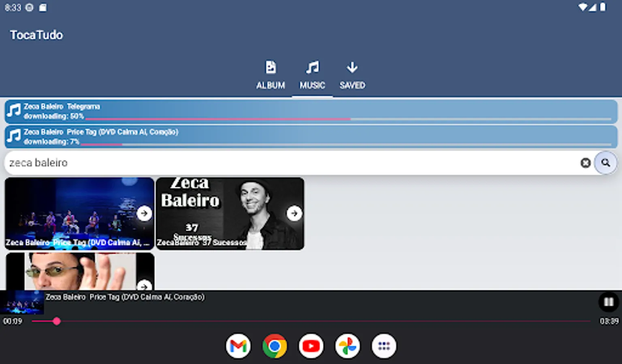This screenshot has width=622, height=364.
Task: Click the Wi-Fi status icon
Action: click(582, 7)
